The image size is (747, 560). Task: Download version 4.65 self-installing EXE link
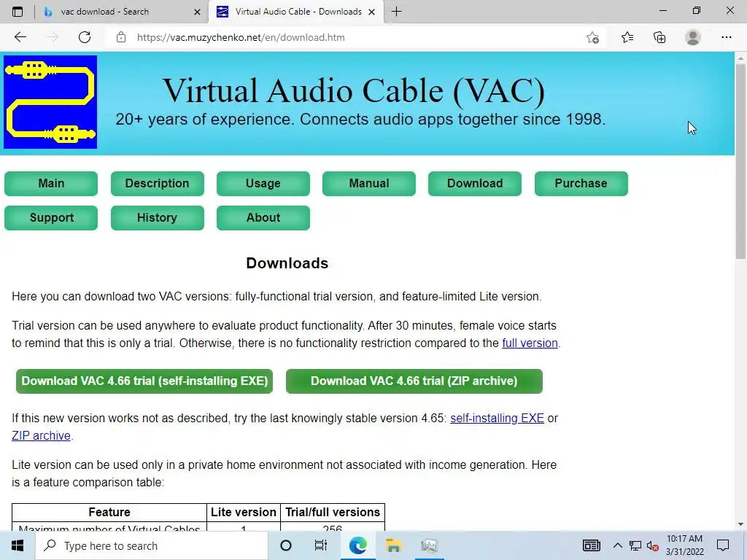(497, 418)
